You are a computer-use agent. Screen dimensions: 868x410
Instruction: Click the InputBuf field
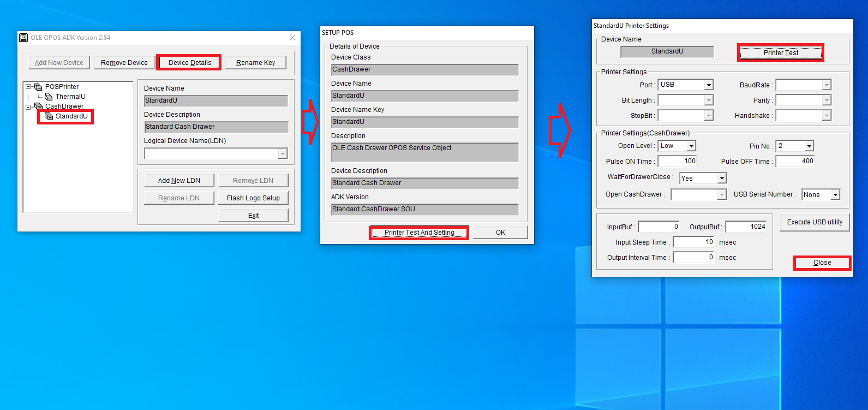[x=659, y=227]
